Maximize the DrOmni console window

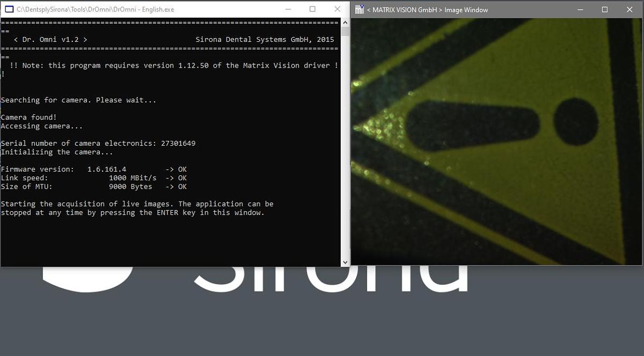[312, 9]
